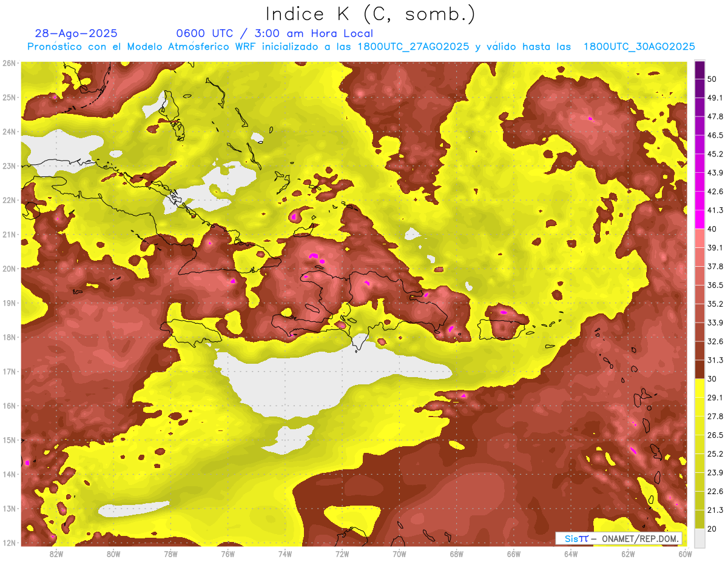Viewport: 728px width, 562px height.
Task: Click the longitude axis label '74W'
Action: pyautogui.click(x=285, y=554)
